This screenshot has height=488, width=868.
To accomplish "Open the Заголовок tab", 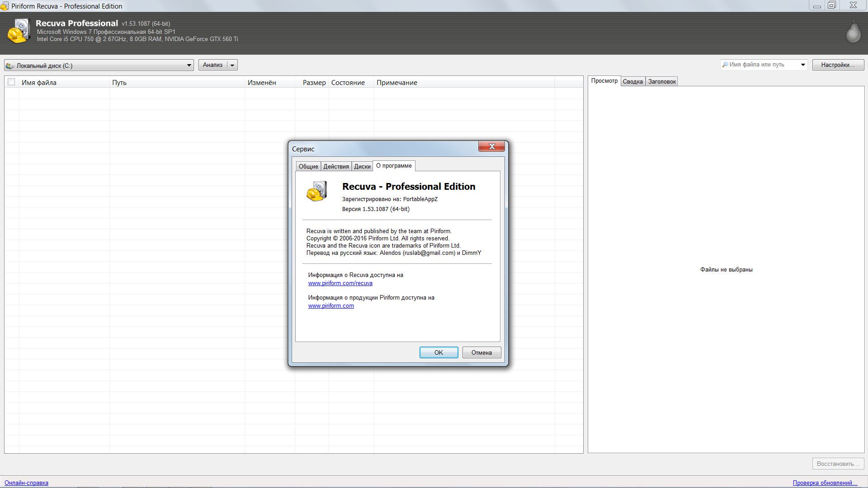I will click(x=662, y=81).
